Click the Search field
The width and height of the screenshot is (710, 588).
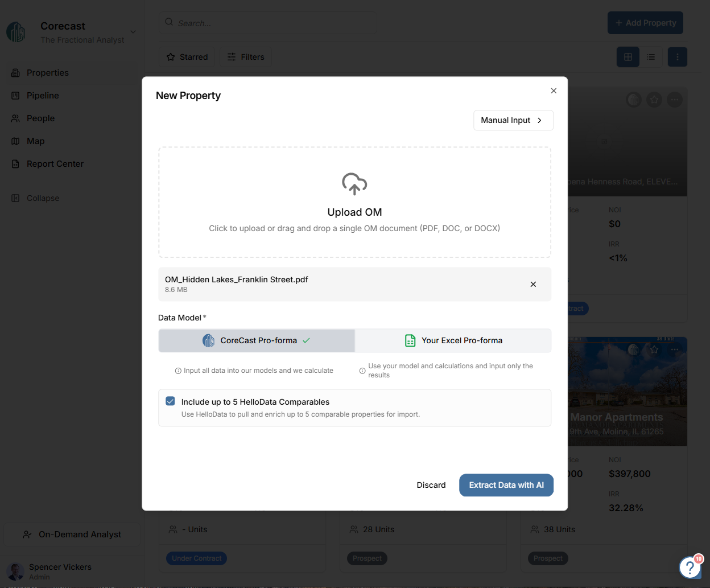coord(268,23)
